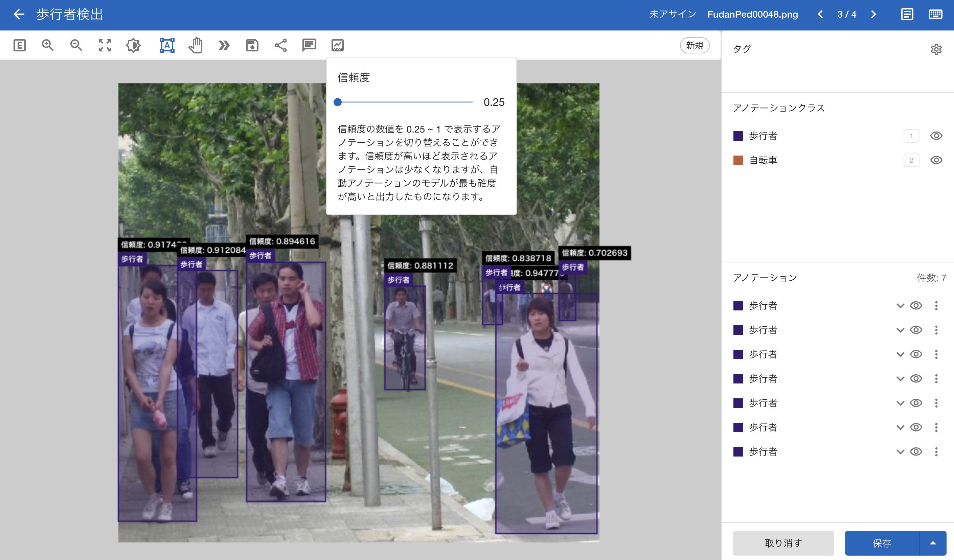
Task: Hide the second 歩行者 annotation
Action: (x=916, y=330)
